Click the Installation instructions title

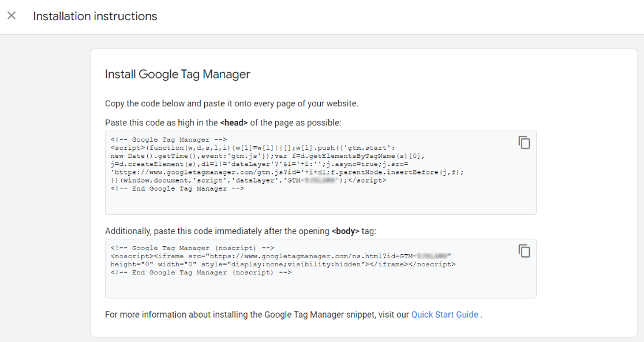pos(95,16)
